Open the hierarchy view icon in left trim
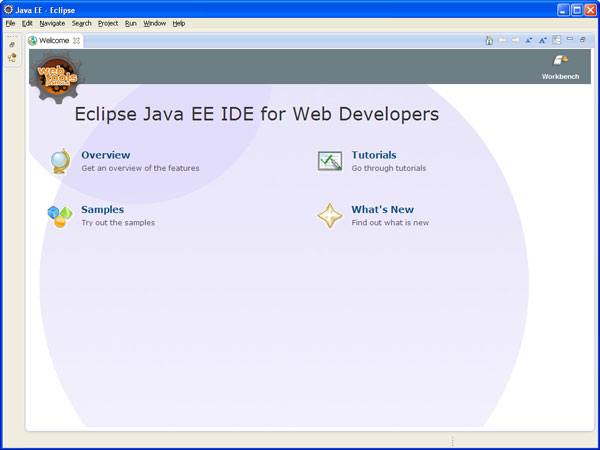This screenshot has height=450, width=600. tap(12, 58)
